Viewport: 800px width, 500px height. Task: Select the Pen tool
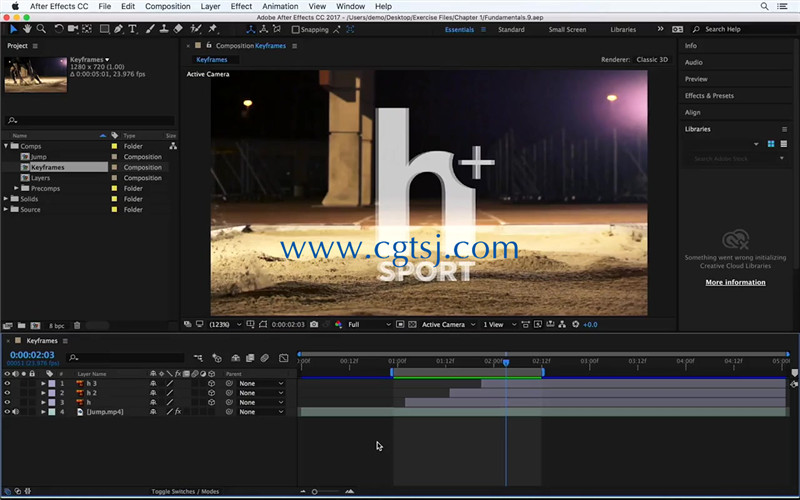[x=118, y=29]
